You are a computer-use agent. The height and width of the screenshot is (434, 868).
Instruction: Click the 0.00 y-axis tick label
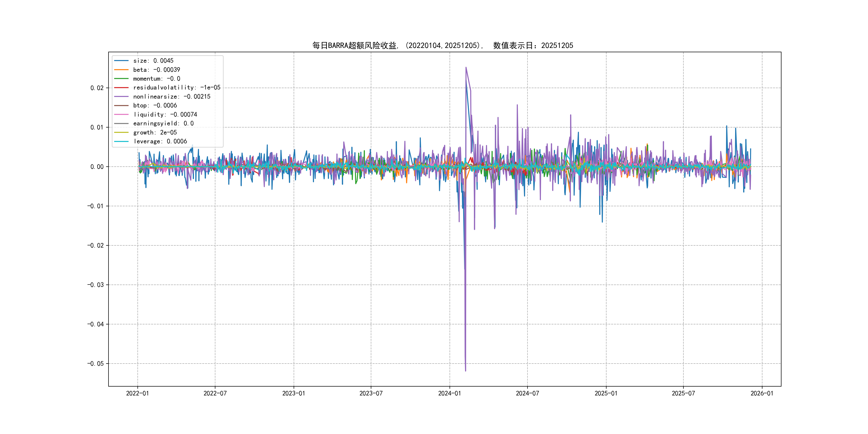tap(97, 167)
